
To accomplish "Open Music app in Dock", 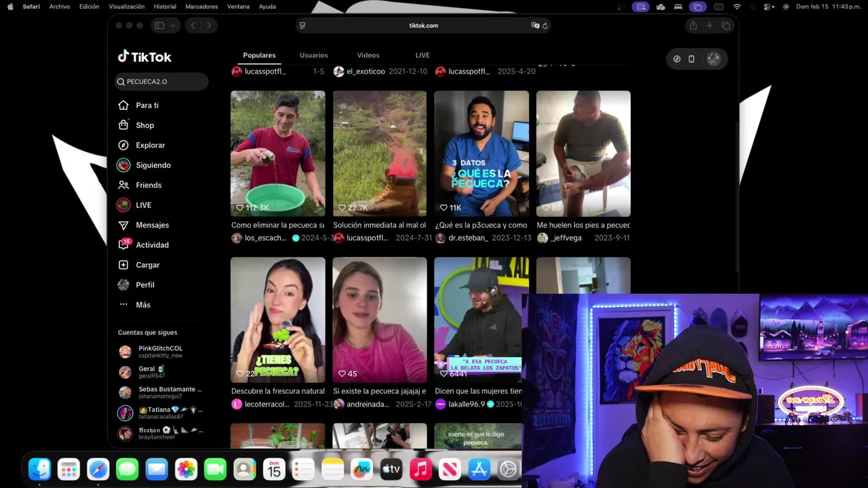I will tap(420, 469).
